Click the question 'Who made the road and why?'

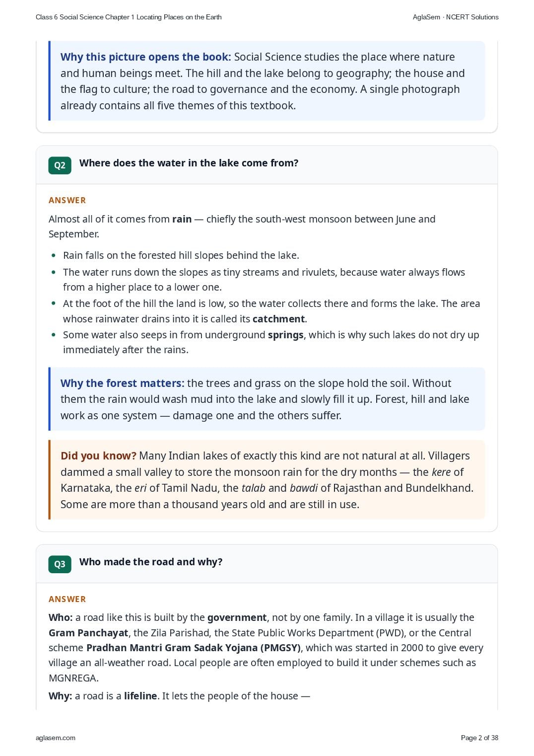pos(151,562)
